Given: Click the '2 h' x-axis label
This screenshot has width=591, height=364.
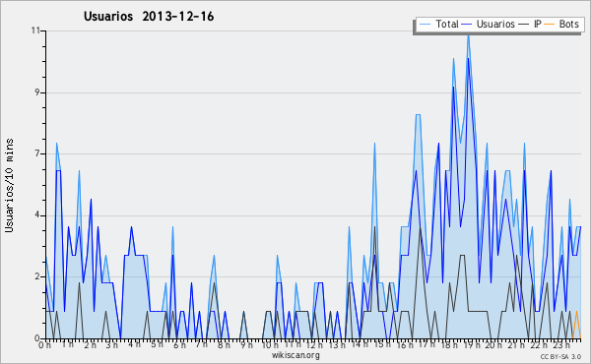Looking at the screenshot, I should pyautogui.click(x=90, y=344).
